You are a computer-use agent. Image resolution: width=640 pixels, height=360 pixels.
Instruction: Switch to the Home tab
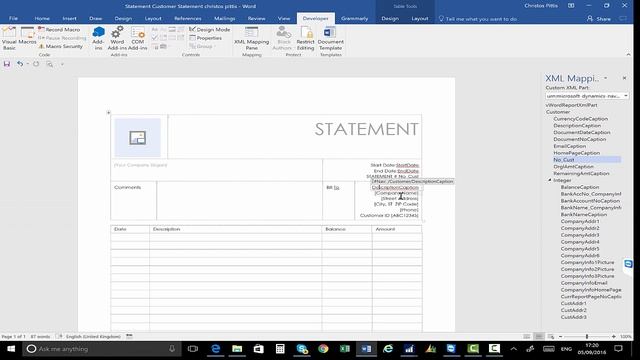pos(42,18)
